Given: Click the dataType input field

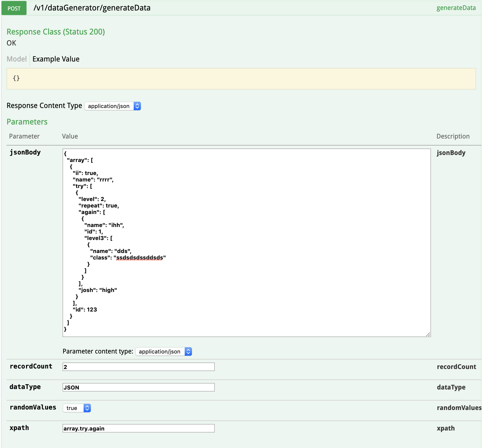Looking at the screenshot, I should pyautogui.click(x=139, y=387).
